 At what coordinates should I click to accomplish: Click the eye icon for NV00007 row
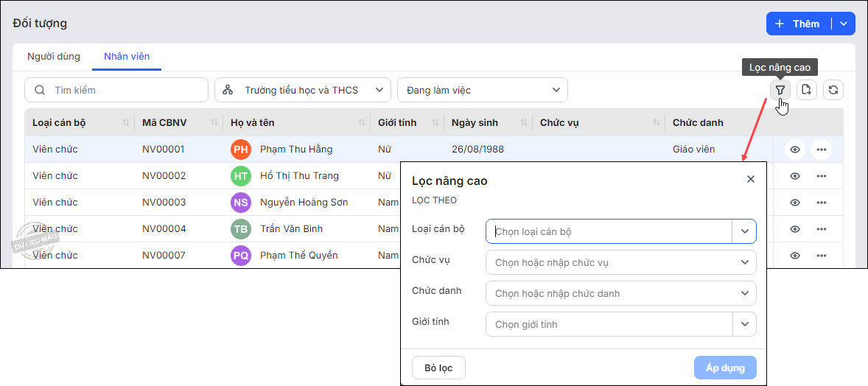tap(795, 256)
